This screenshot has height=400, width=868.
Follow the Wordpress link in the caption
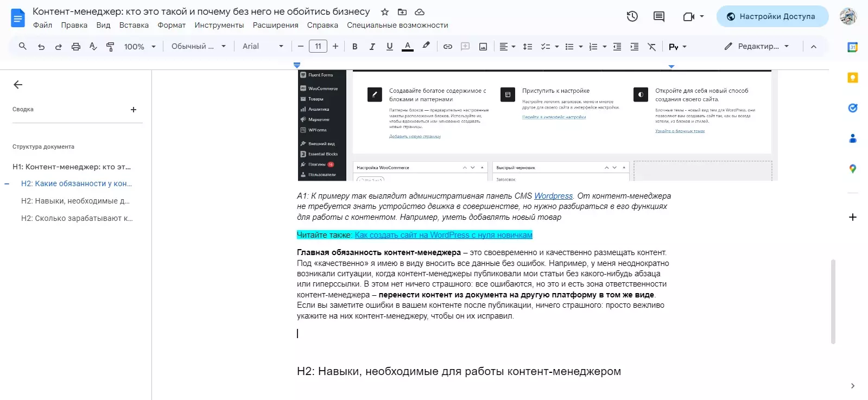(x=553, y=196)
